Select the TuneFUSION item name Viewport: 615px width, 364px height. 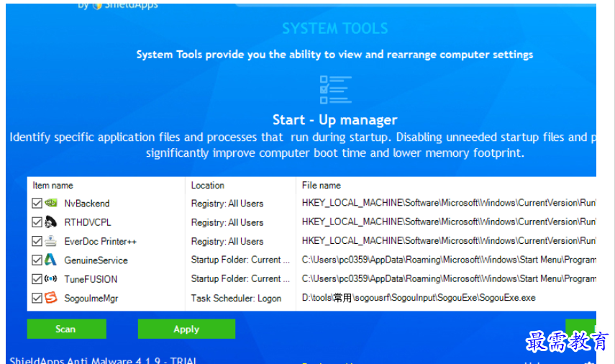(x=91, y=279)
